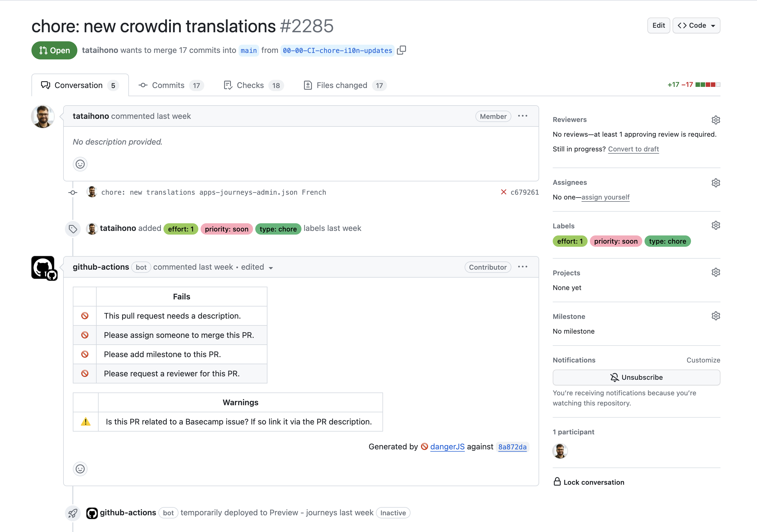Viewport: 757px width, 532px height.
Task: Add reaction to tataihono's comment
Action: point(80,164)
